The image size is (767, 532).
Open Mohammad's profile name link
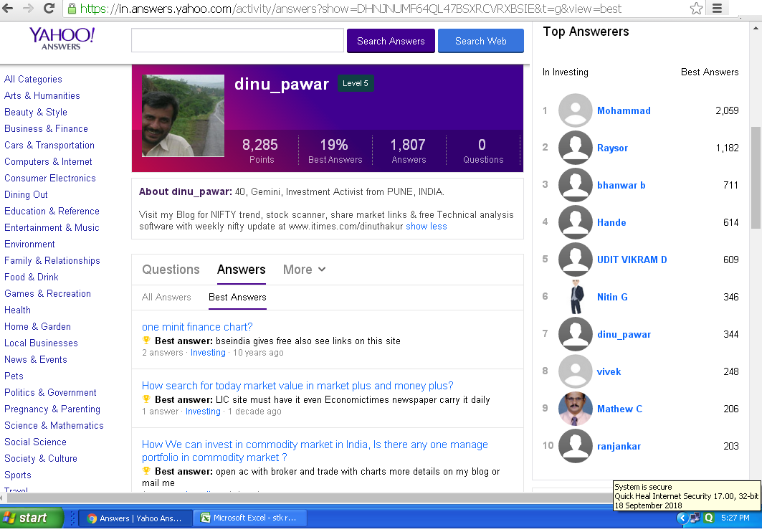tap(624, 110)
